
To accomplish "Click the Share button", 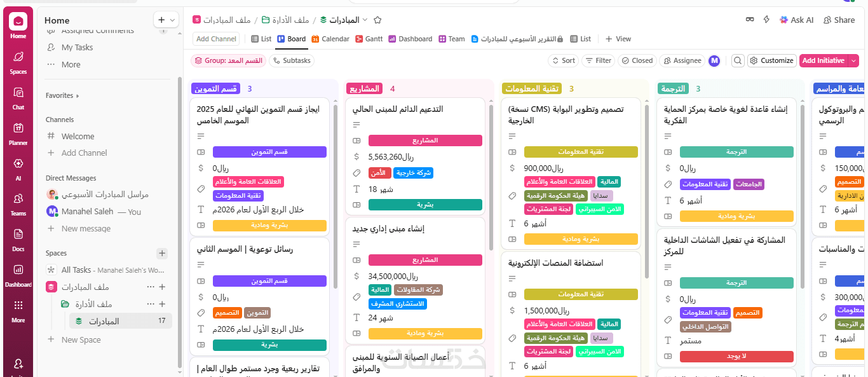I will pyautogui.click(x=839, y=20).
